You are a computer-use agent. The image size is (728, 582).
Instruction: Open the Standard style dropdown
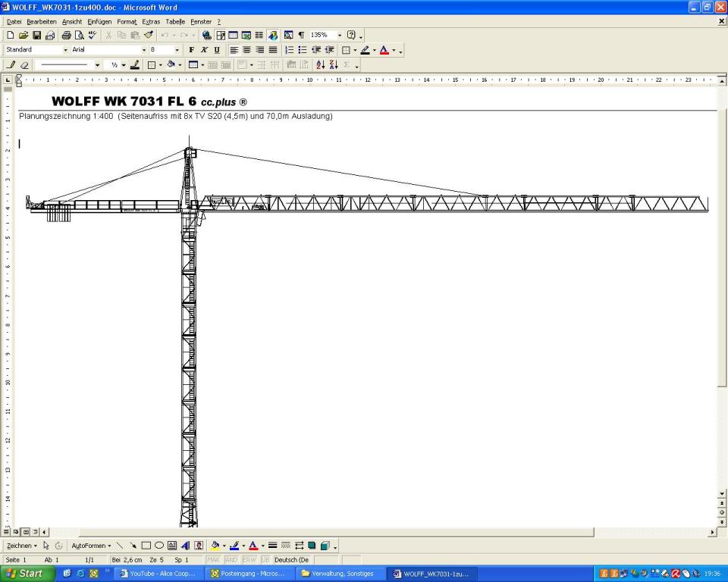[65, 50]
